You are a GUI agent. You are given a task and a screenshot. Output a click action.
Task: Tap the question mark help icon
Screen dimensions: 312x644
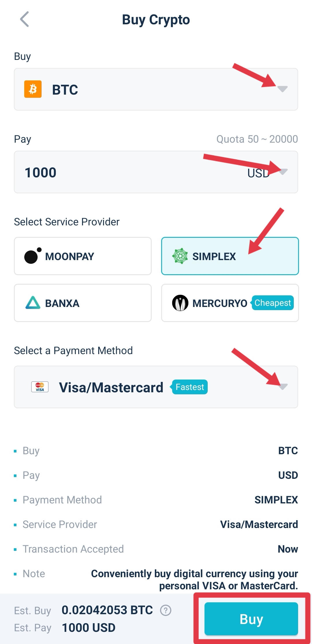(166, 610)
